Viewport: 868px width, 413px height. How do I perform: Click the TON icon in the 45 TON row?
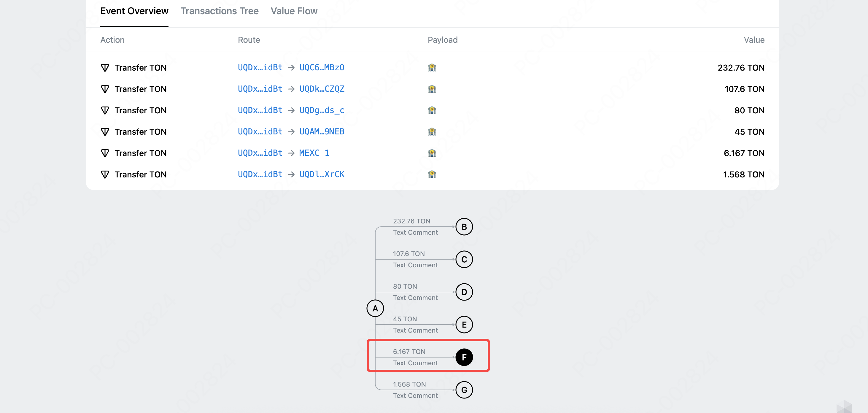click(x=105, y=132)
